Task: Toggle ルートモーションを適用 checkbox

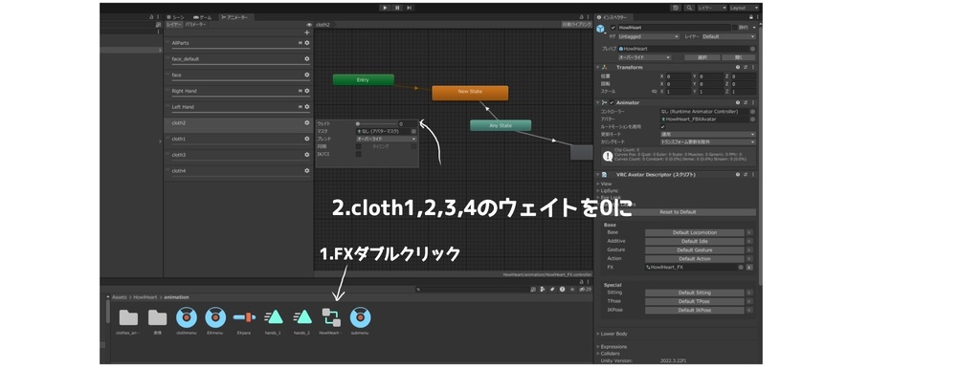Action: [663, 126]
